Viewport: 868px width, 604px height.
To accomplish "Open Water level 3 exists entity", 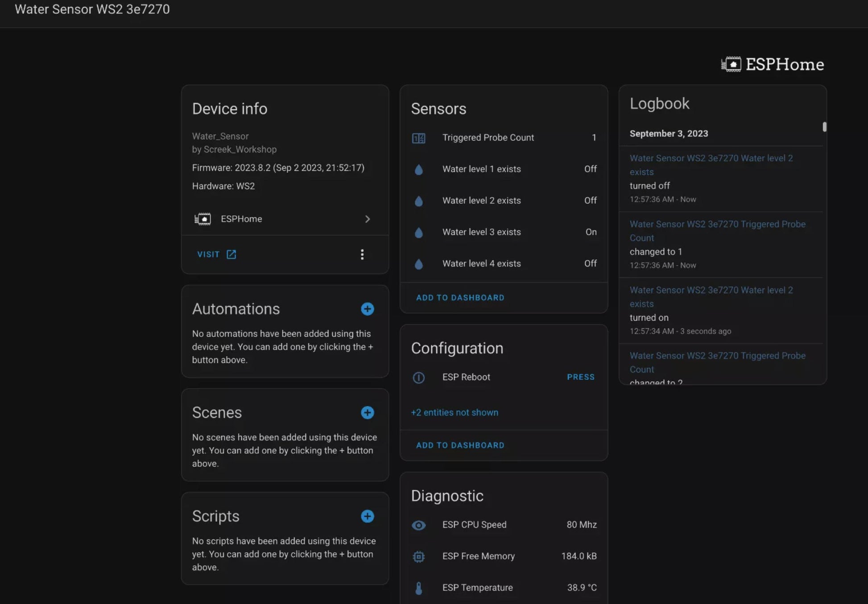I will tap(504, 232).
